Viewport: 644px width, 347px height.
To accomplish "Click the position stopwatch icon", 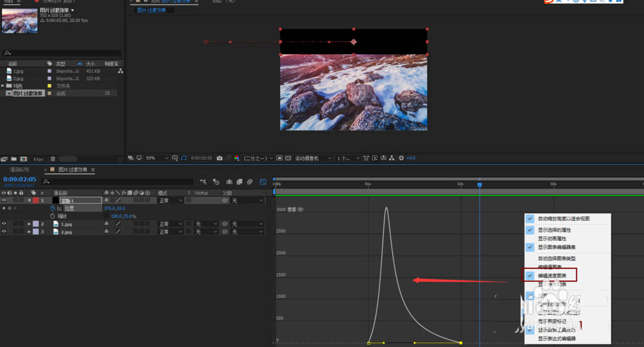I will pyautogui.click(x=52, y=209).
